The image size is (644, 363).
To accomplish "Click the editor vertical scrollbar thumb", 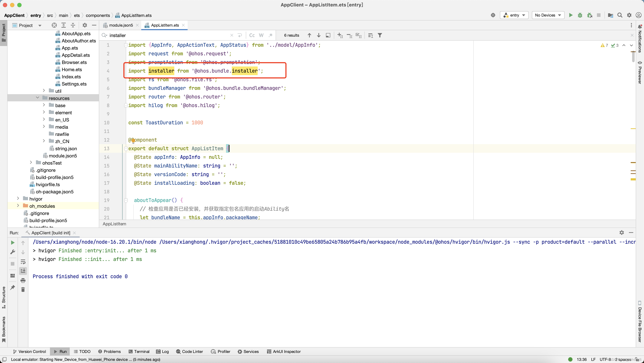I will click(633, 56).
